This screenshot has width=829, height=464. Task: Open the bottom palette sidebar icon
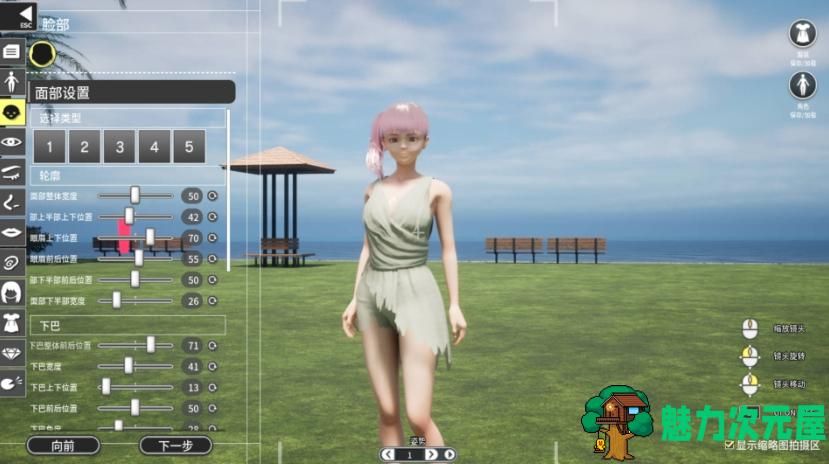point(12,383)
